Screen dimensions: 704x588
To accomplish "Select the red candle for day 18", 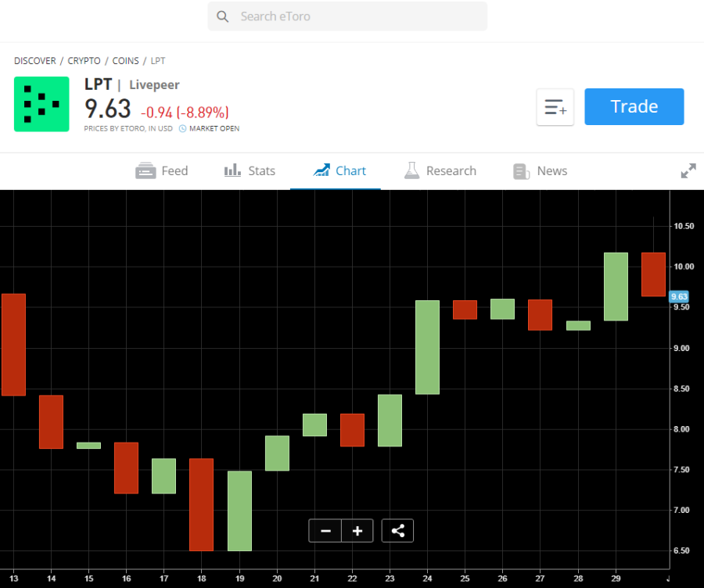I will pyautogui.click(x=201, y=504).
